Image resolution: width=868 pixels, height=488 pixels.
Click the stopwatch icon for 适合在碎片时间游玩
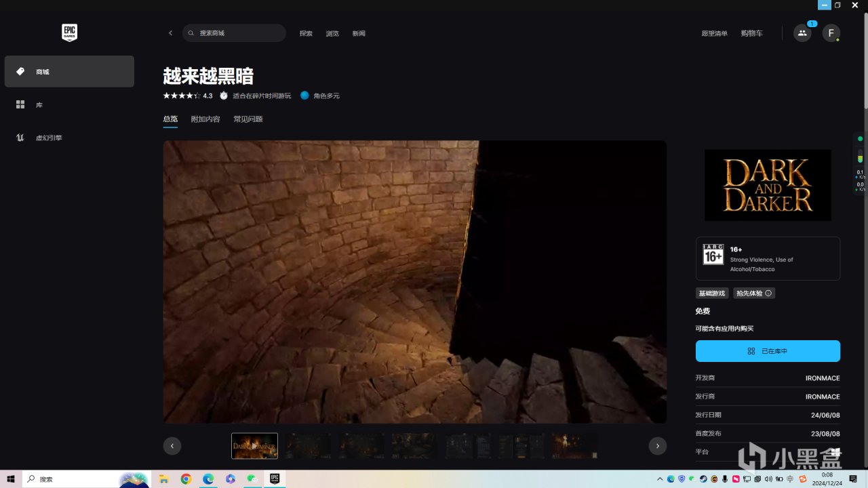click(x=224, y=96)
